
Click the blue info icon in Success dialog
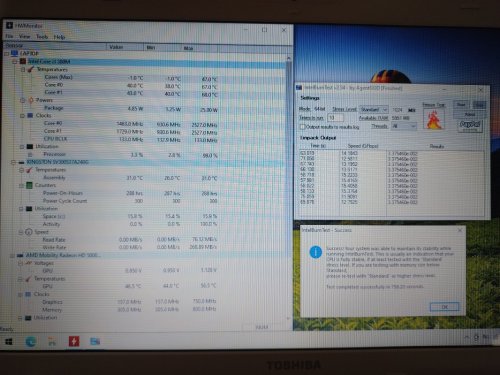click(315, 252)
